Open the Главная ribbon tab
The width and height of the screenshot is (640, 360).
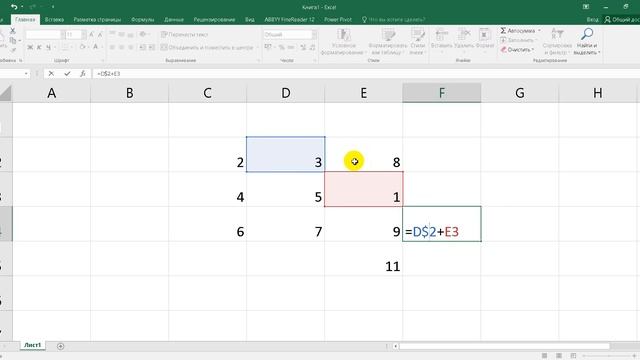coord(25,20)
